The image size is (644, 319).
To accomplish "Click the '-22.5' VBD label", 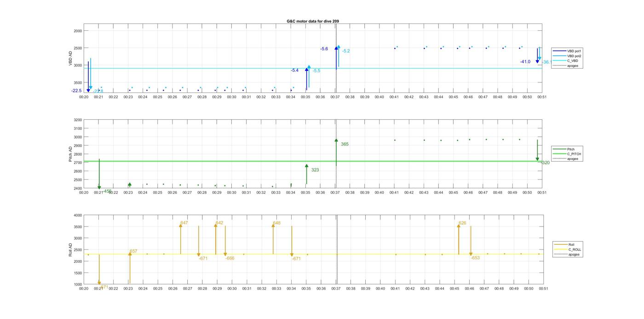I will pyautogui.click(x=76, y=91).
